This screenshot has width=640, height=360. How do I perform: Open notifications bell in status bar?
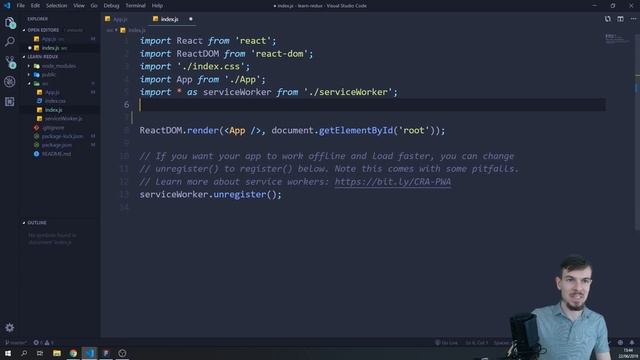point(632,342)
